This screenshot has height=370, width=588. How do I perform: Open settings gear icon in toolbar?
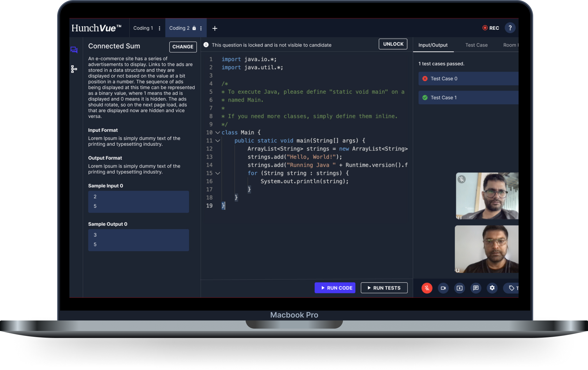[492, 288]
